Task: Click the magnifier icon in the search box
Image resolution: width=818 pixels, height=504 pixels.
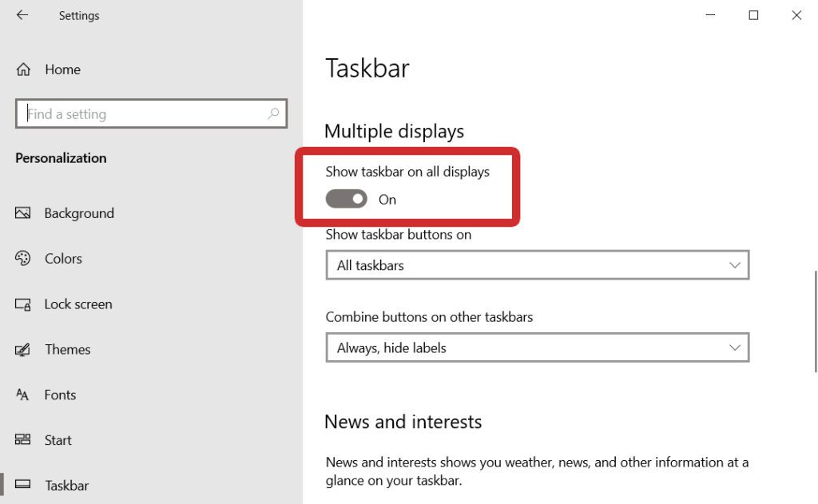Action: point(273,113)
